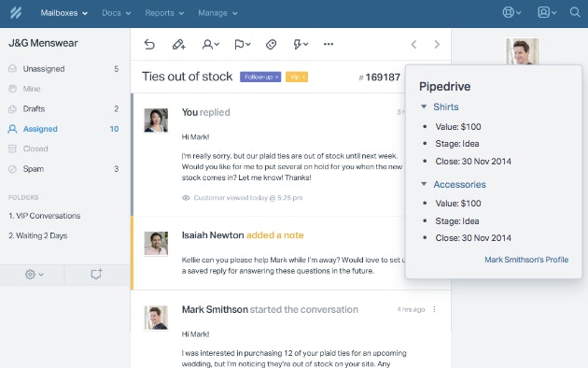Click the Isaiah Newton author name
The image size is (588, 368).
pyautogui.click(x=213, y=235)
